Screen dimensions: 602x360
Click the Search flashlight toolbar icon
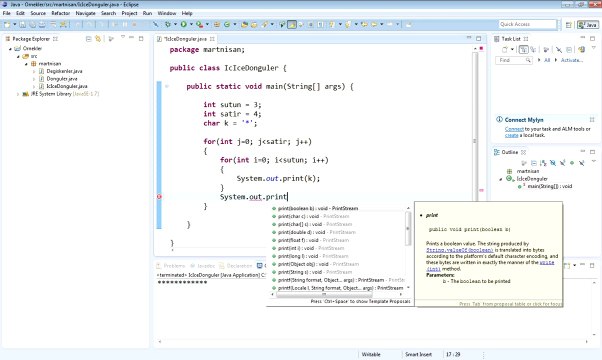tap(265, 24)
